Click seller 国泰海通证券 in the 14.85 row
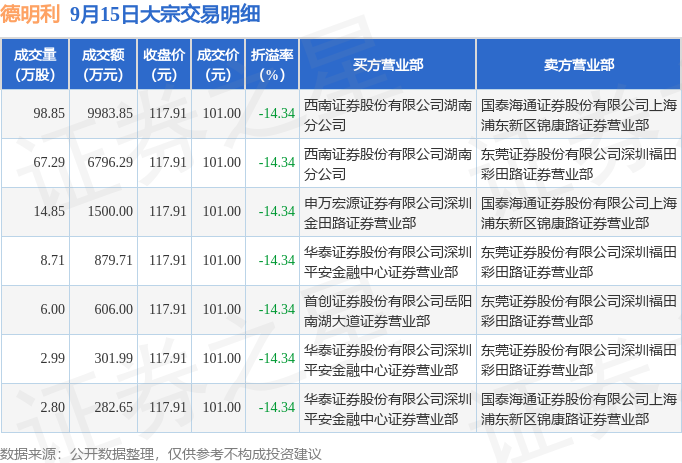This screenshot has width=682, height=463. [578, 213]
